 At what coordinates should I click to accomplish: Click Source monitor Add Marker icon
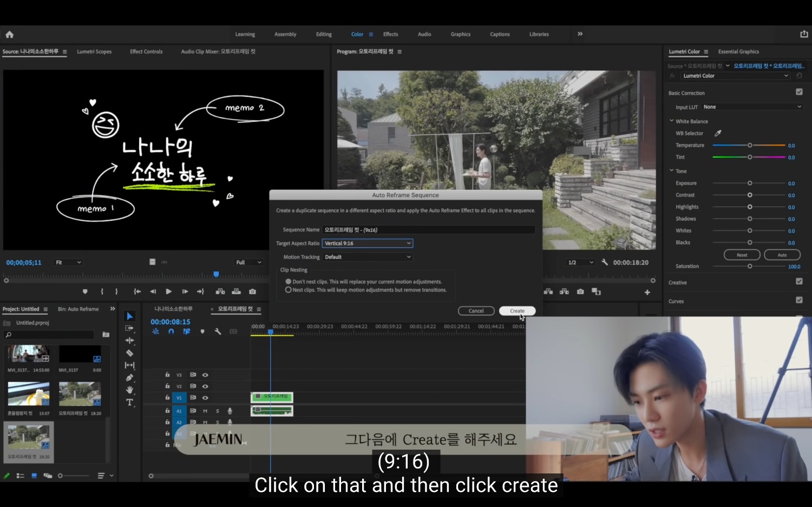pyautogui.click(x=85, y=292)
